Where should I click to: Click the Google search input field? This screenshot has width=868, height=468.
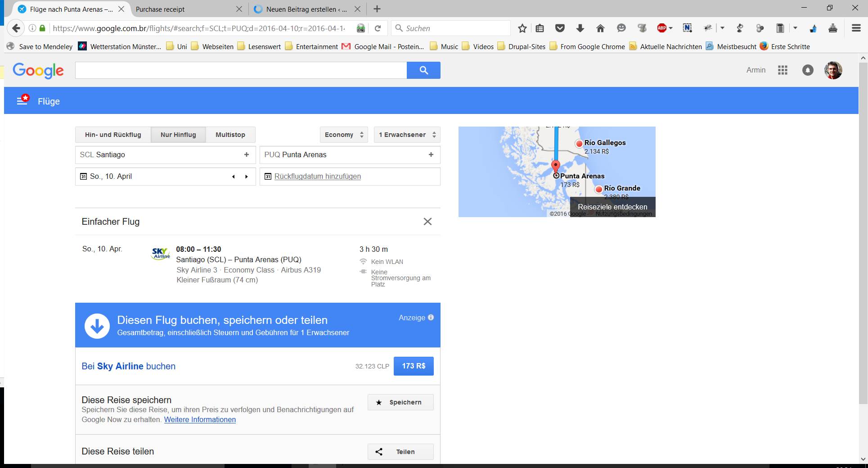tap(241, 70)
